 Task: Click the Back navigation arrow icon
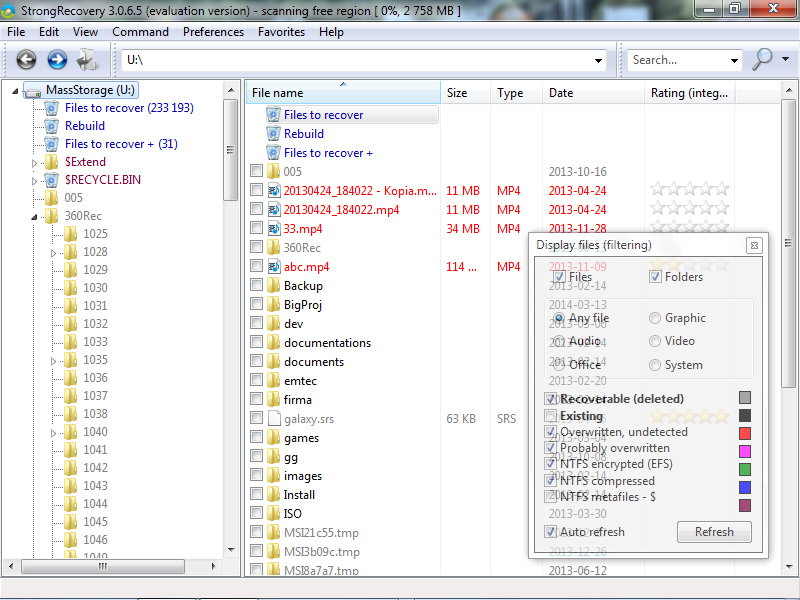(26, 60)
